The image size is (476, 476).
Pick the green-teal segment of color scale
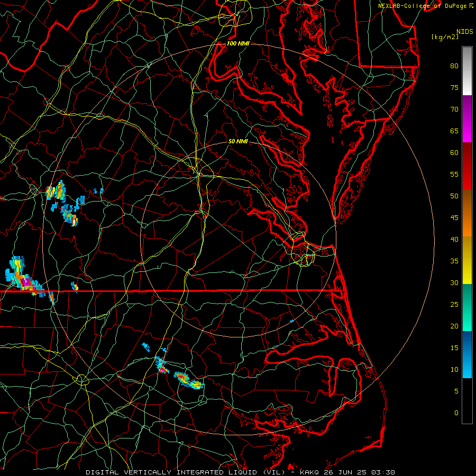click(467, 307)
